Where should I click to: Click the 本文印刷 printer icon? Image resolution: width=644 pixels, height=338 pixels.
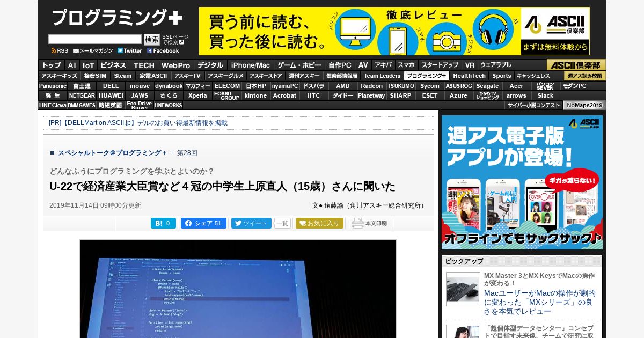tap(369, 223)
